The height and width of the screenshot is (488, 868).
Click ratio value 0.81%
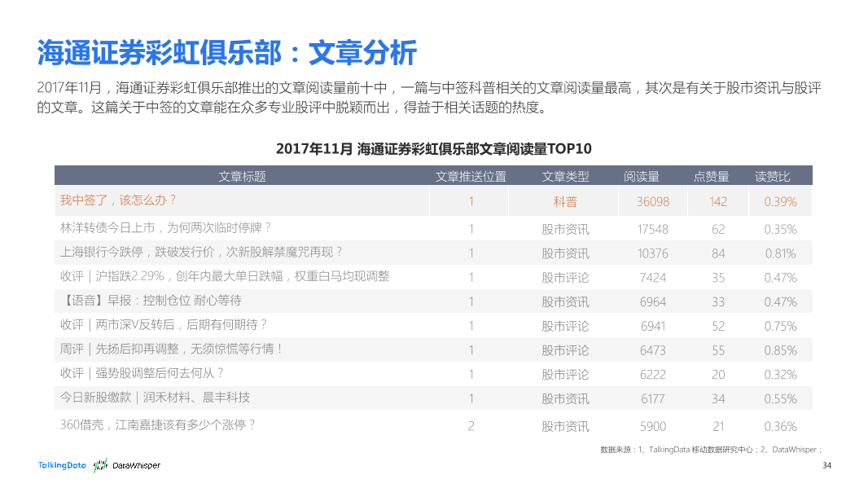[x=780, y=253]
